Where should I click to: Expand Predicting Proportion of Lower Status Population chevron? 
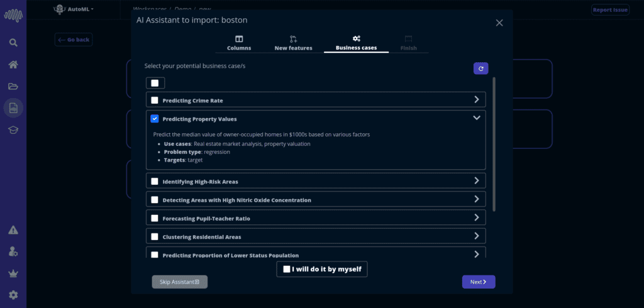477,254
